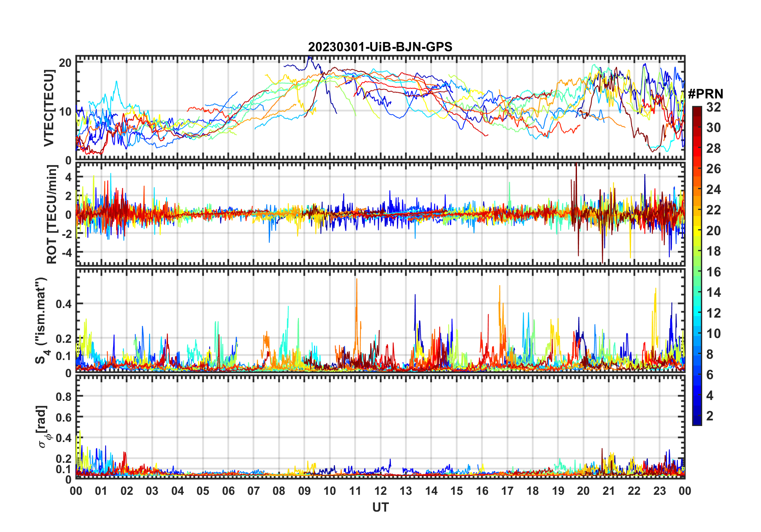The height and width of the screenshot is (532, 761).
Task: Select the 06 hour tick on x-axis
Action: (228, 491)
